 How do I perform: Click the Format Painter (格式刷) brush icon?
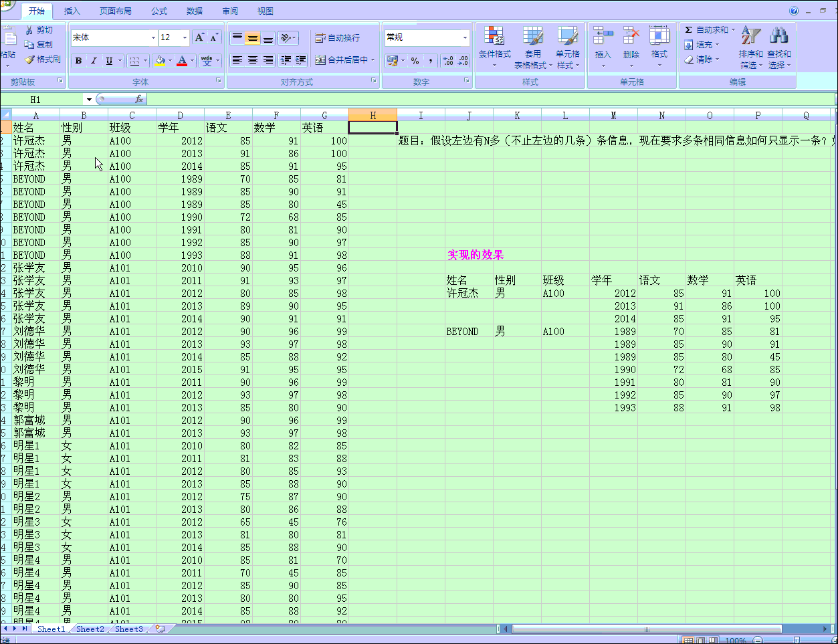pos(29,60)
